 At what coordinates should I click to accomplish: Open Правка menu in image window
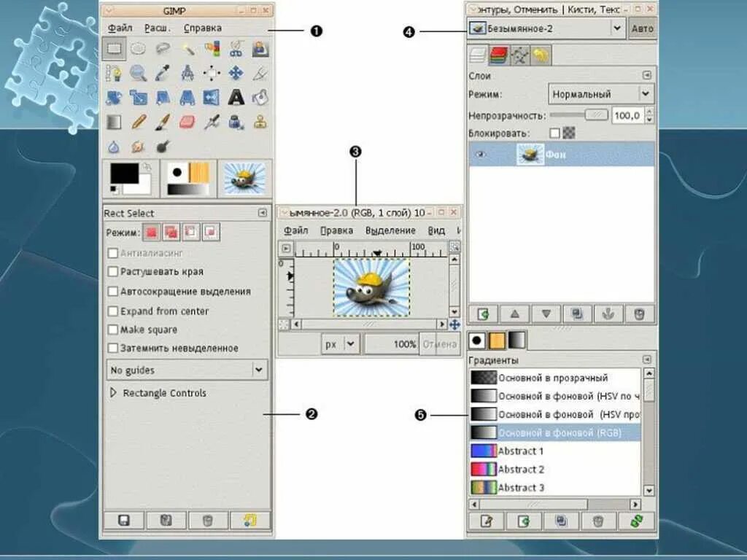[x=336, y=230]
